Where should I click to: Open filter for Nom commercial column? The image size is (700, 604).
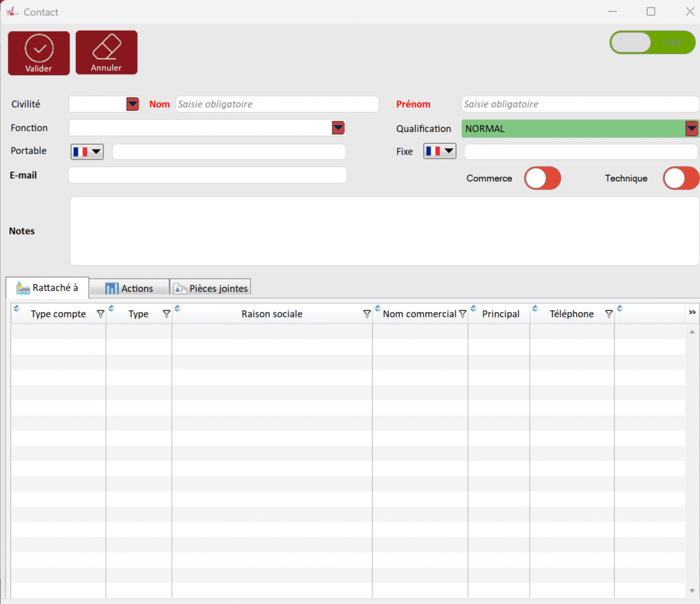point(462,314)
